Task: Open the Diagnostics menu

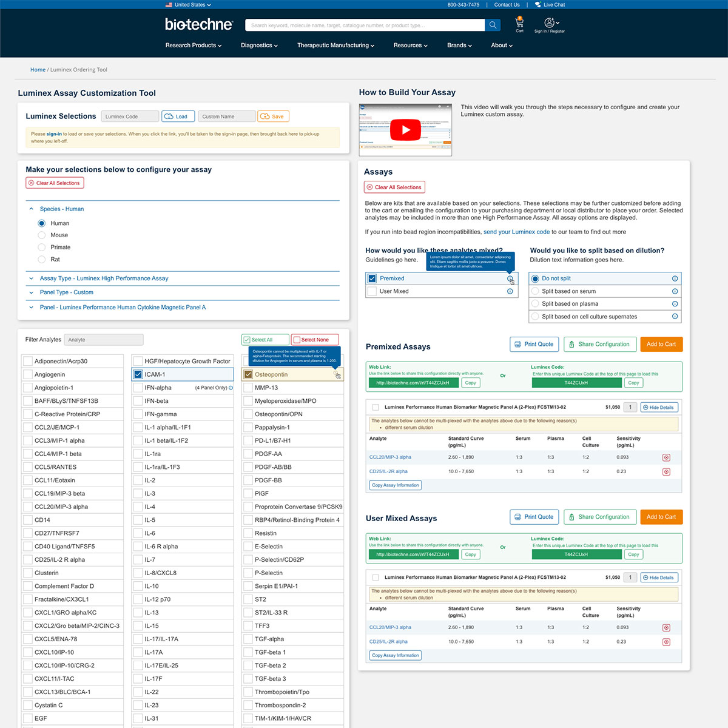Action: (x=259, y=45)
